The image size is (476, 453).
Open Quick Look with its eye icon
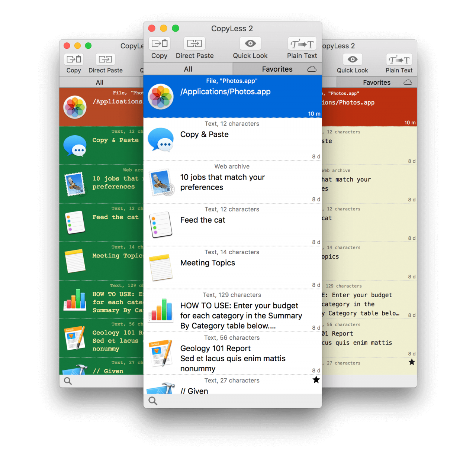pos(250,43)
